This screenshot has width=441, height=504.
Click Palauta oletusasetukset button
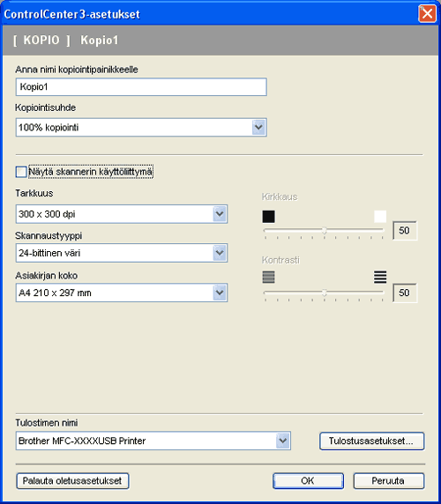click(72, 481)
